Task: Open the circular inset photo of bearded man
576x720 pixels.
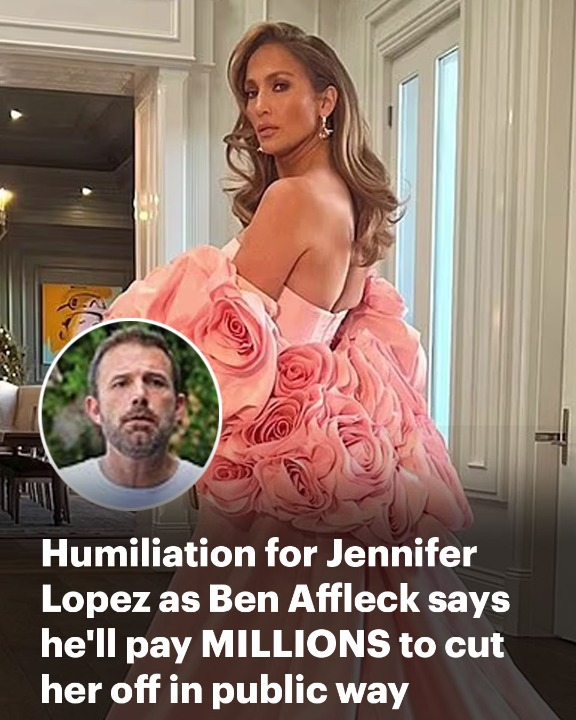Action: [x=130, y=415]
